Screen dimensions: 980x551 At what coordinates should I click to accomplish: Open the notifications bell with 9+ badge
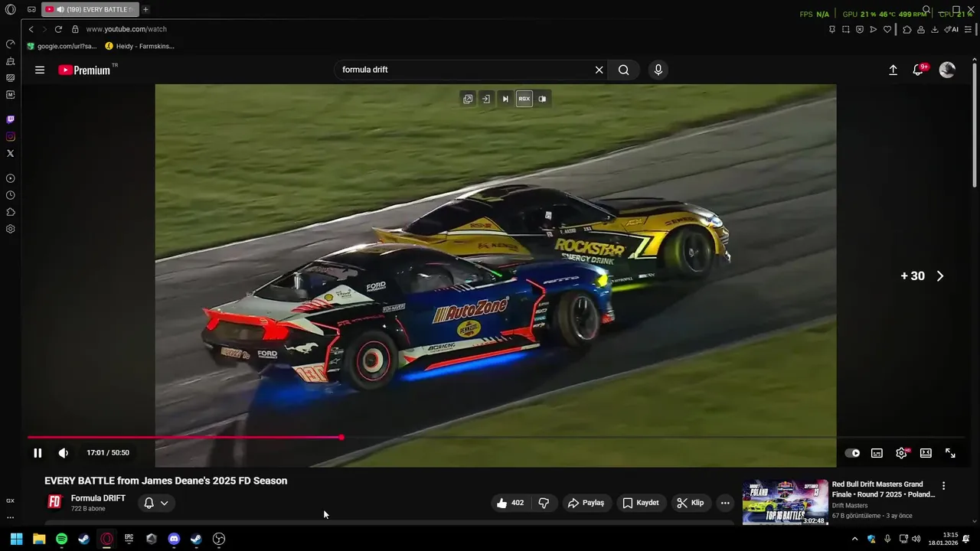pyautogui.click(x=919, y=70)
